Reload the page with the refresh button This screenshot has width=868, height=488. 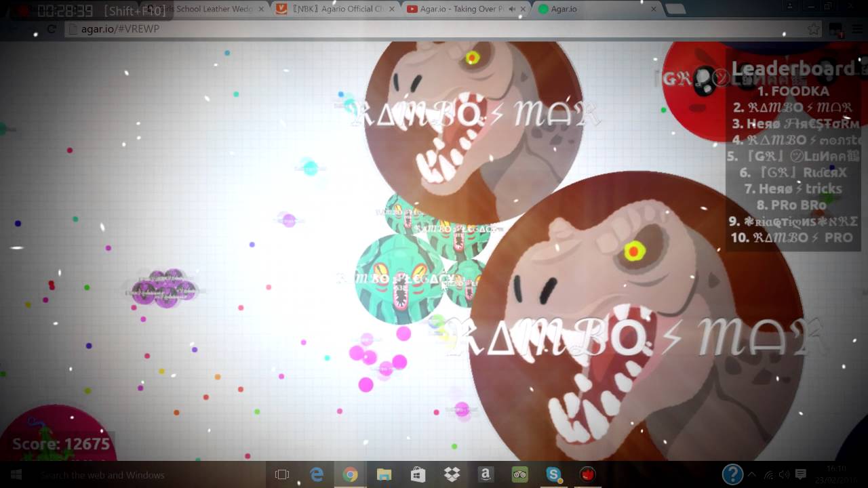click(52, 29)
